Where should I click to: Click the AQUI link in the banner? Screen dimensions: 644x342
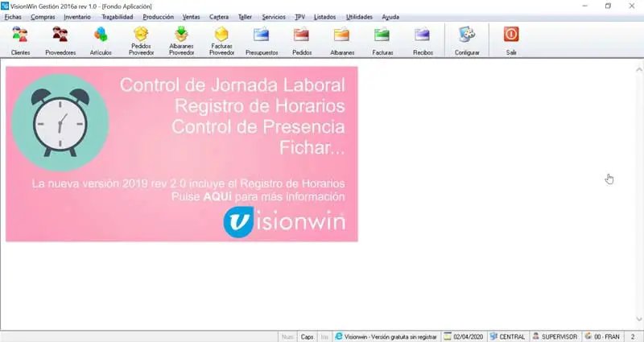217,196
